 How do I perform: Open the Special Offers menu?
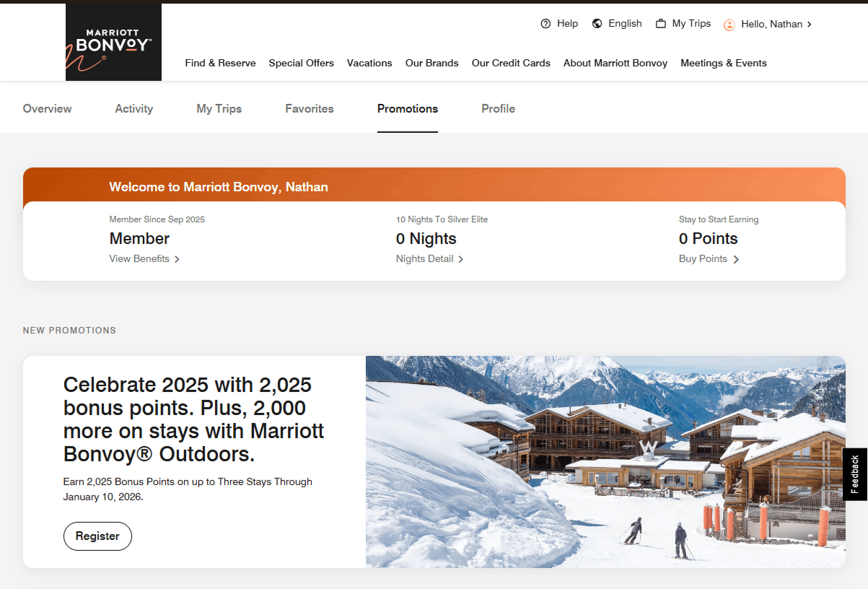[301, 63]
